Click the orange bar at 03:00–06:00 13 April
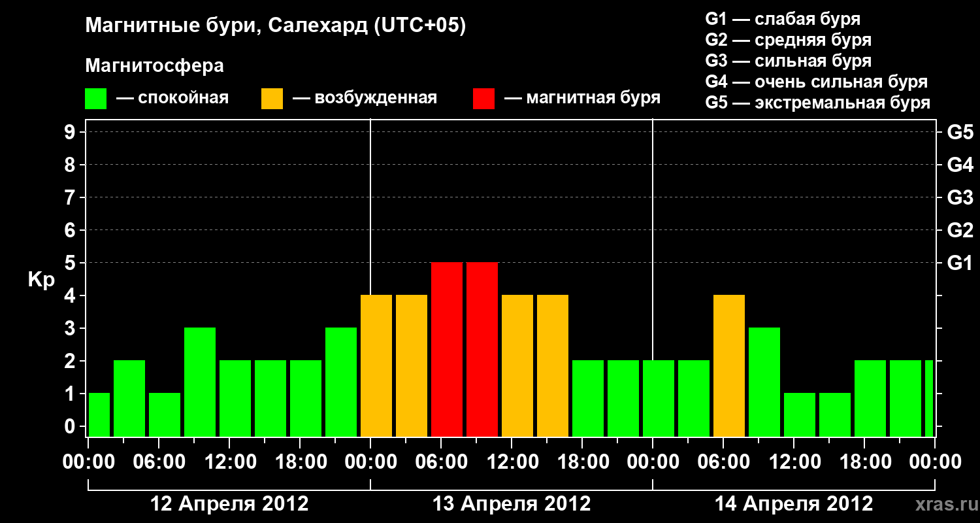The image size is (980, 523). pos(412,366)
